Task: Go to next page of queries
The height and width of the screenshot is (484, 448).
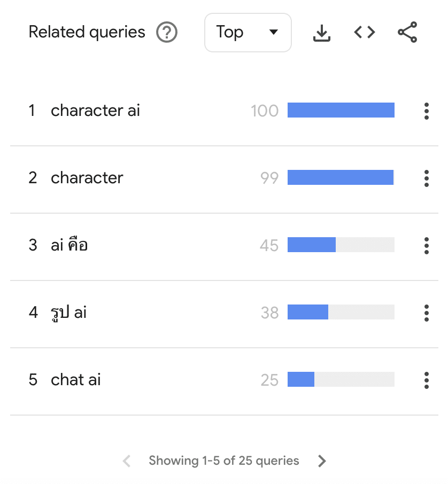Action: coord(322,461)
